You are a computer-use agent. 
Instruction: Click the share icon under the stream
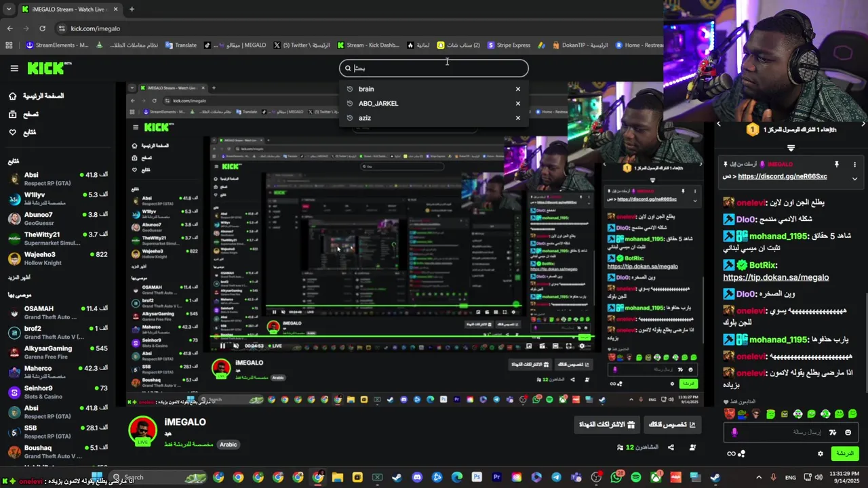click(x=671, y=447)
